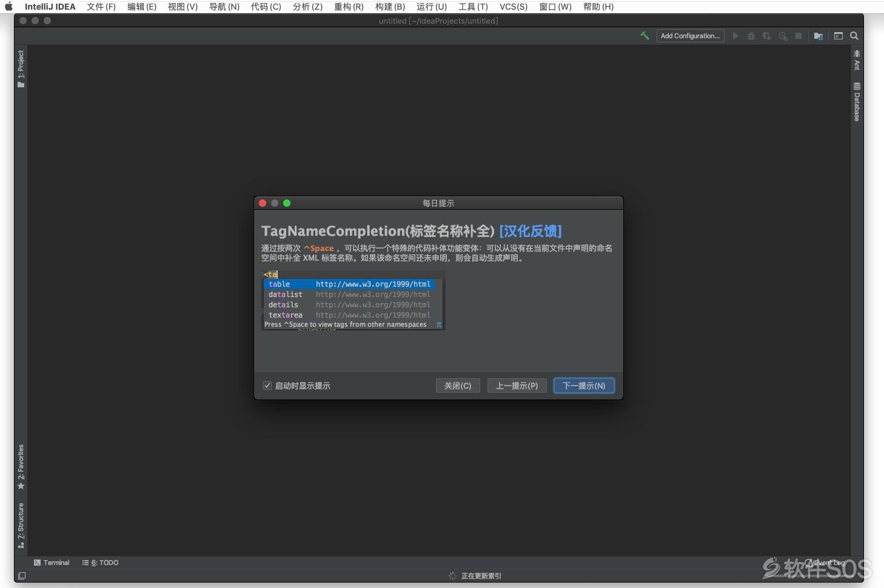Open Add Configuration dropdown
884x588 pixels.
tap(690, 36)
